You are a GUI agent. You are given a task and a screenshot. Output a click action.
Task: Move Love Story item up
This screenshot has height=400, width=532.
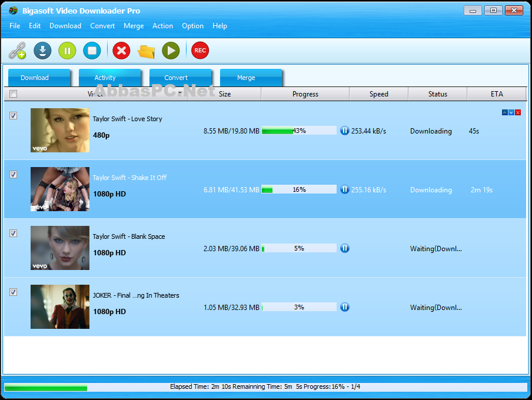505,112
